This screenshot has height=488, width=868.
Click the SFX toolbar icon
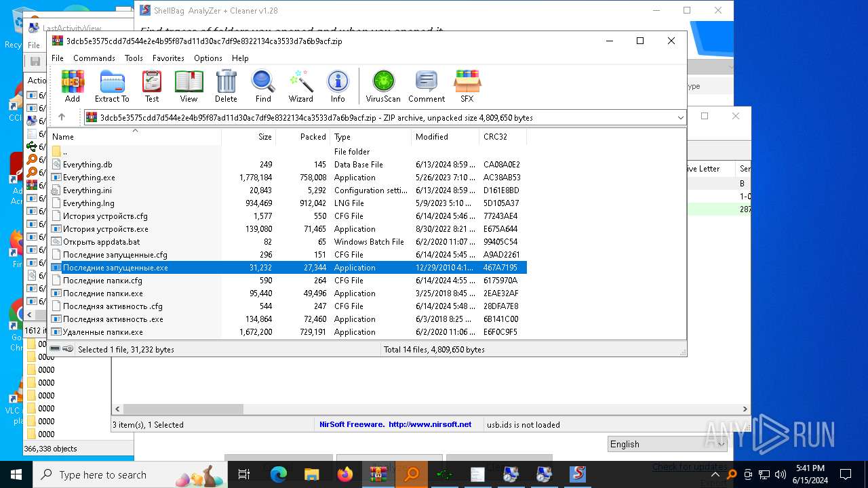[467, 86]
